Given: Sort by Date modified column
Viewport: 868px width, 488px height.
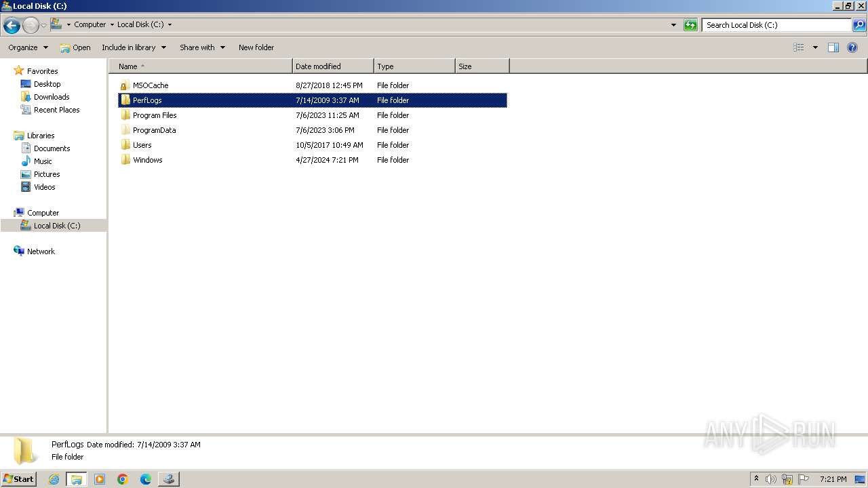Looking at the screenshot, I should coord(333,66).
